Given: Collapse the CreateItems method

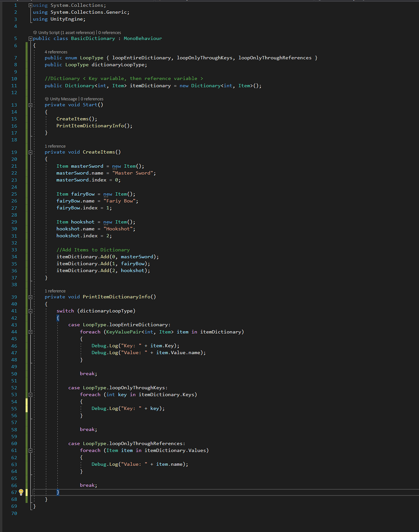Looking at the screenshot, I should (x=31, y=152).
